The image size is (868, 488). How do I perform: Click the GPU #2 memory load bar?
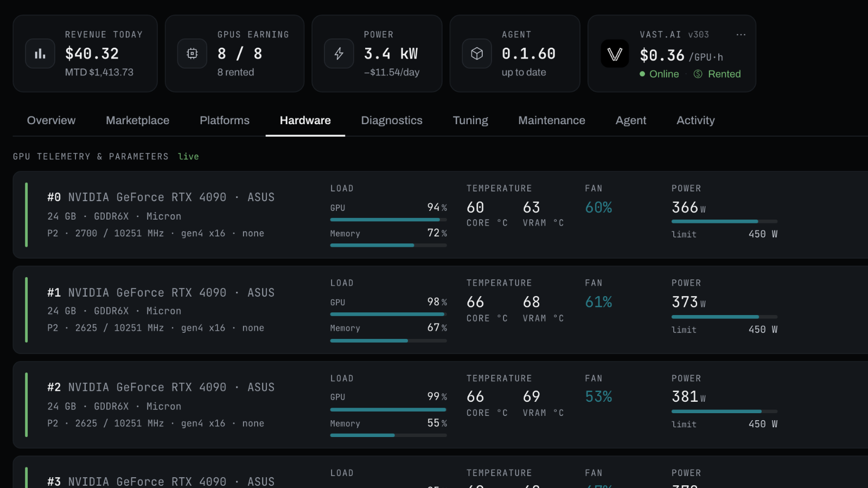click(388, 435)
